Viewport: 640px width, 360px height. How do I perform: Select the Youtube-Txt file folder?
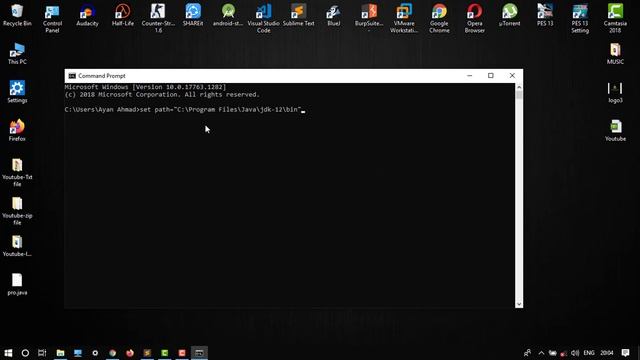click(x=17, y=172)
